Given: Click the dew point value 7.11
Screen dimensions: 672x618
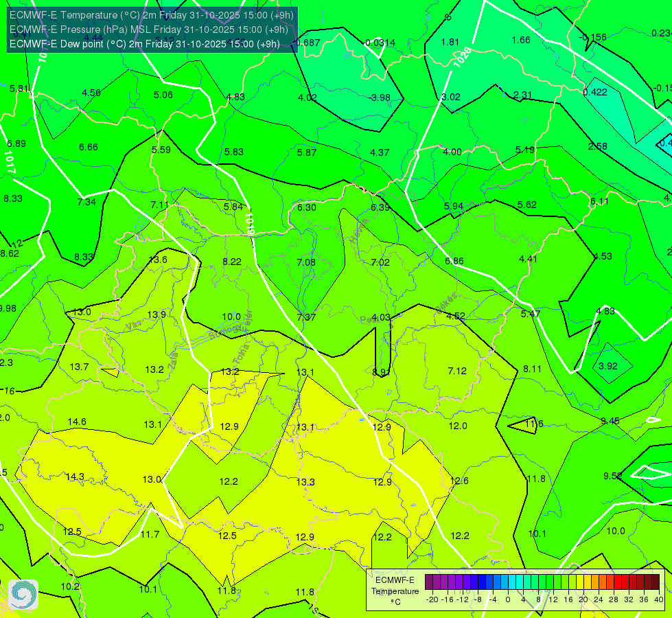Looking at the screenshot, I should (x=159, y=205).
